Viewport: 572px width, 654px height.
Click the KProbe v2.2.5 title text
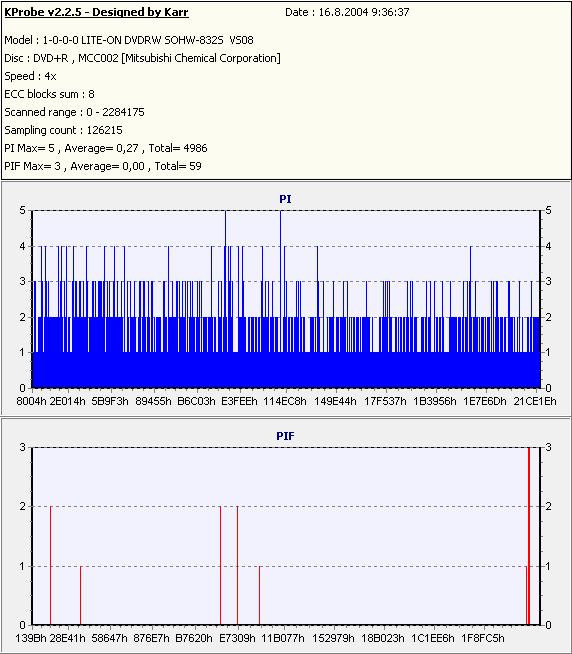96,12
